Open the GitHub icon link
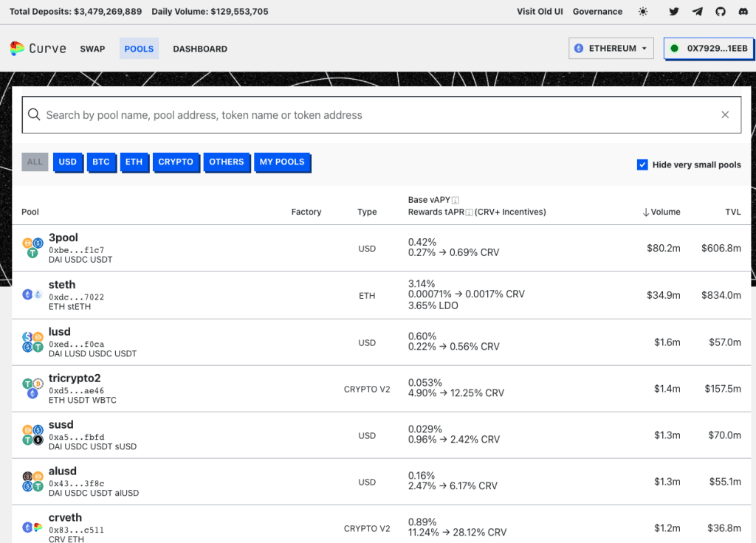Viewport: 756px width, 543px height. (x=721, y=12)
